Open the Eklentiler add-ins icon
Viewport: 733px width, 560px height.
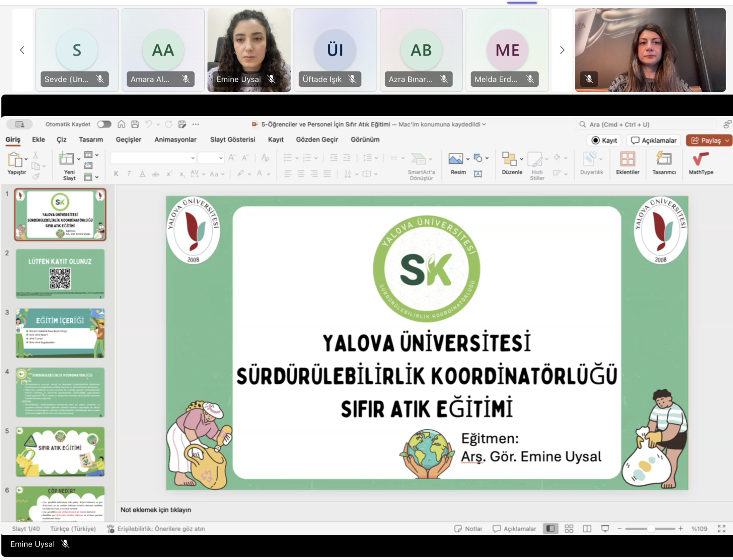click(x=627, y=160)
